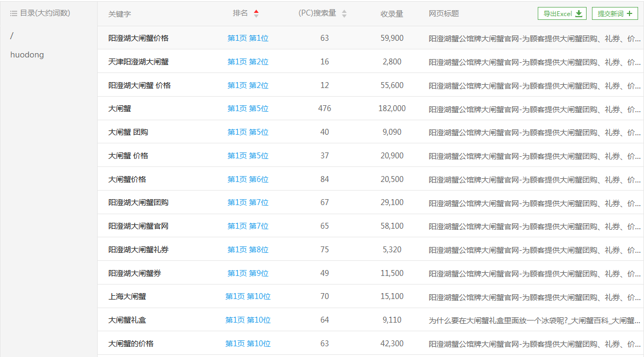The width and height of the screenshot is (644, 357).
Task: Click the 导出Excel download button
Action: pyautogui.click(x=562, y=14)
